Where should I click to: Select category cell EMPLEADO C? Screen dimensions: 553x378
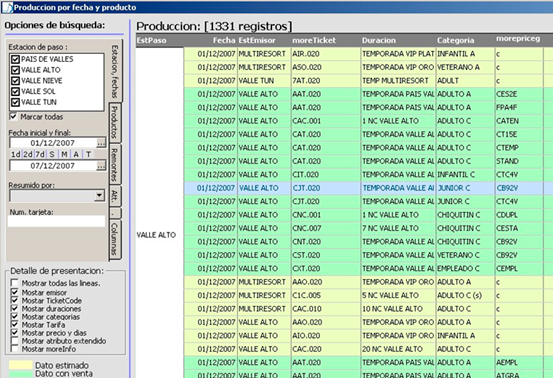[x=466, y=268]
